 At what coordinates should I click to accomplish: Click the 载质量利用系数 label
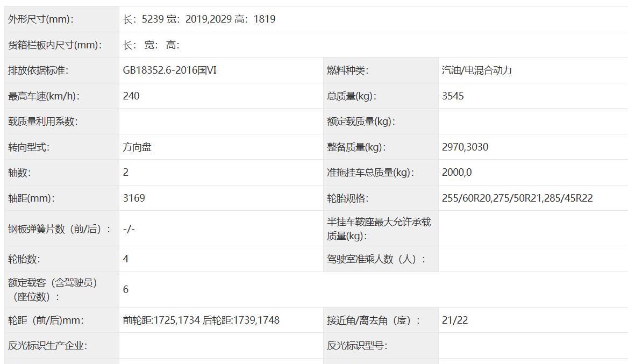(43, 122)
